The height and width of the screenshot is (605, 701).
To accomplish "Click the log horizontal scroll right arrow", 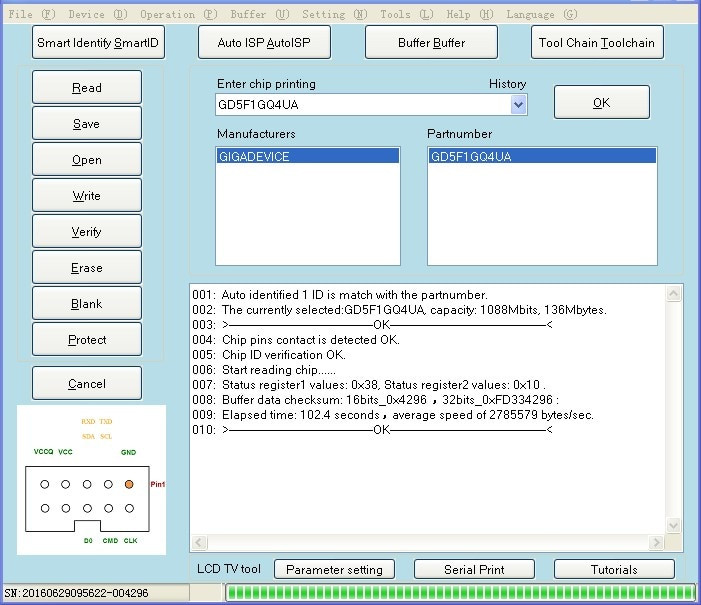I will click(656, 542).
